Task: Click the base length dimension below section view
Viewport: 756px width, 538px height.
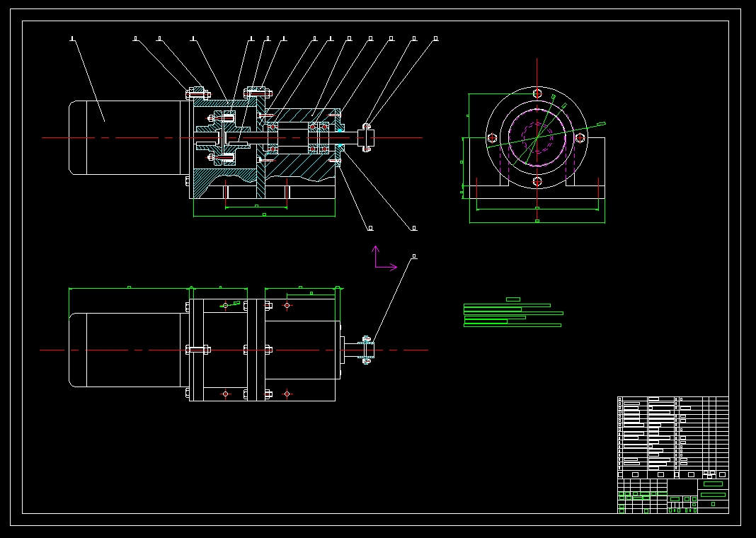Action: (x=264, y=214)
